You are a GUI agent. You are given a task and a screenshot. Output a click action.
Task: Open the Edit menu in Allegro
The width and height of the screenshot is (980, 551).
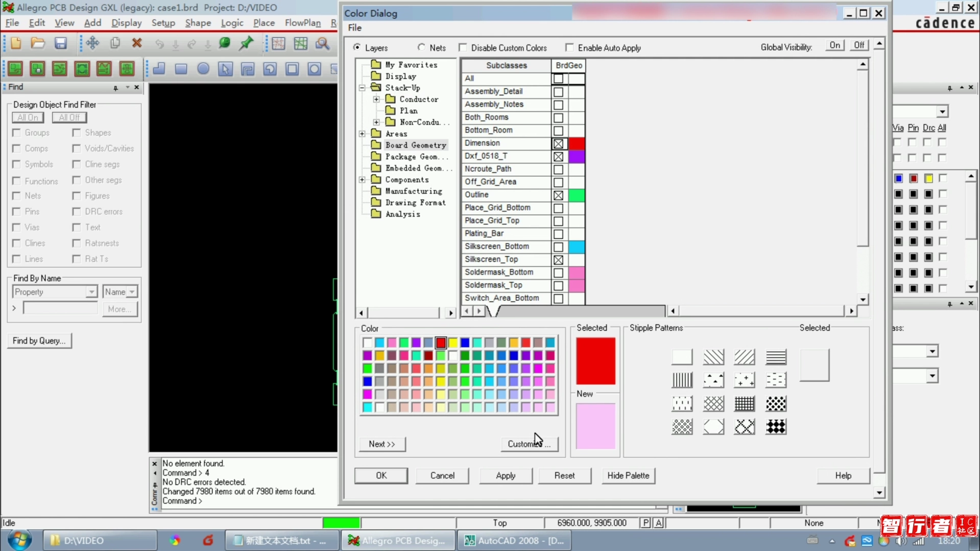37,23
